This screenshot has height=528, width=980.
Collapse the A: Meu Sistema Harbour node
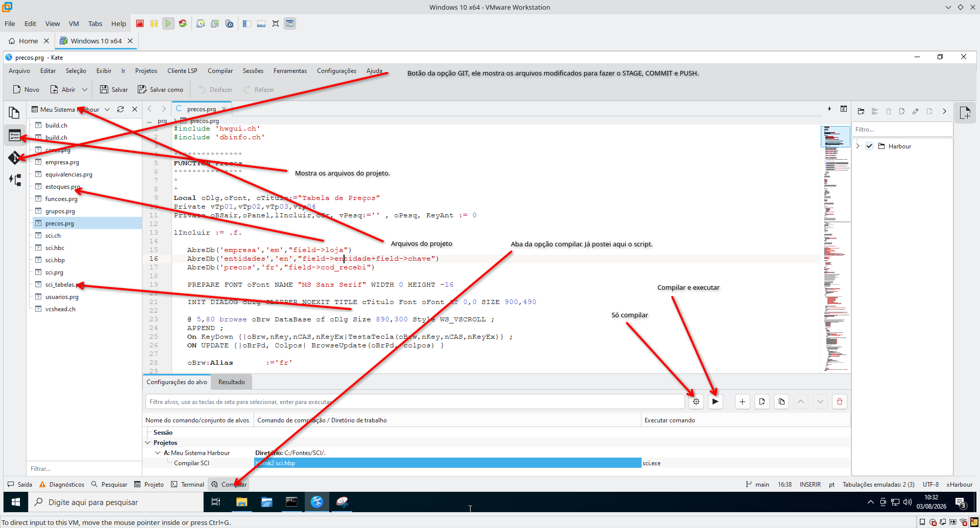pyautogui.click(x=158, y=453)
